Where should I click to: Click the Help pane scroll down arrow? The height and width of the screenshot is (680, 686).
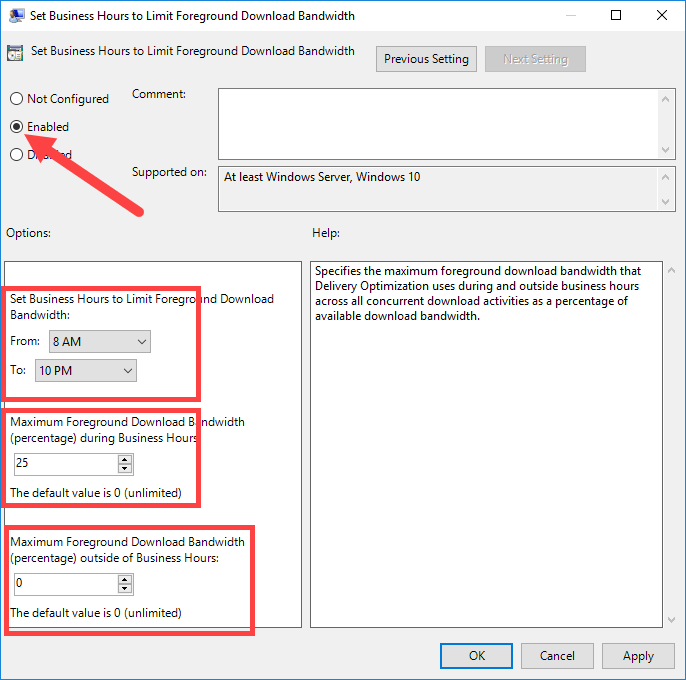[672, 620]
